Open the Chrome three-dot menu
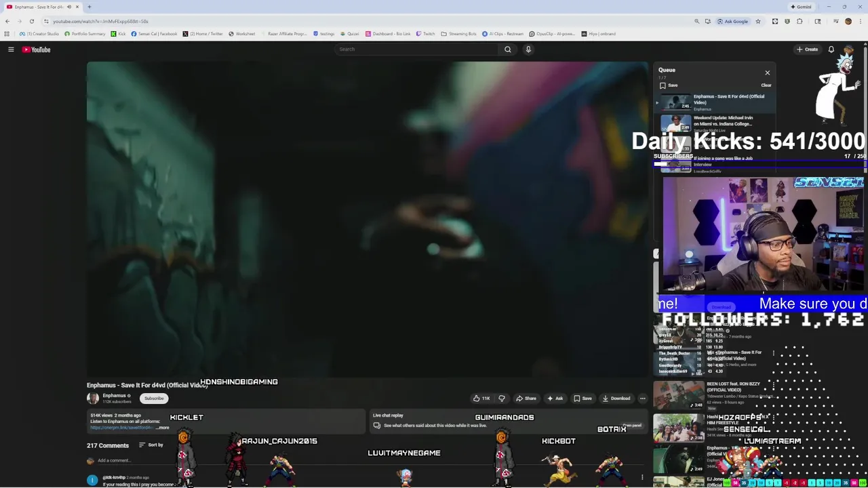The height and width of the screenshot is (488, 868). [861, 22]
